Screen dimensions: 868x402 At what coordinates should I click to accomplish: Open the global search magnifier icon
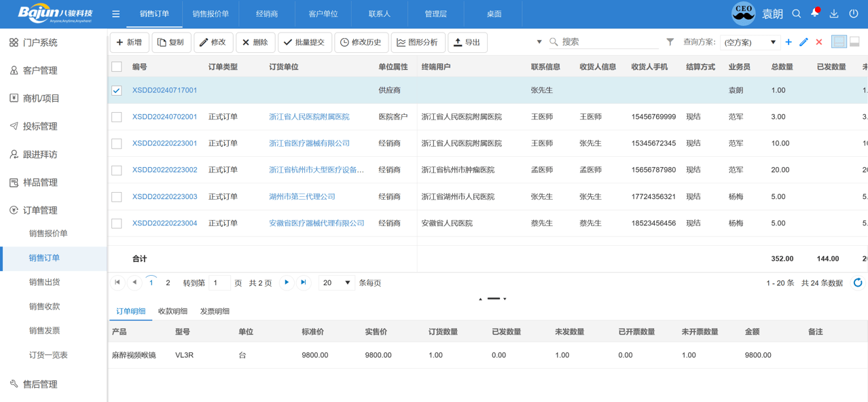click(796, 14)
